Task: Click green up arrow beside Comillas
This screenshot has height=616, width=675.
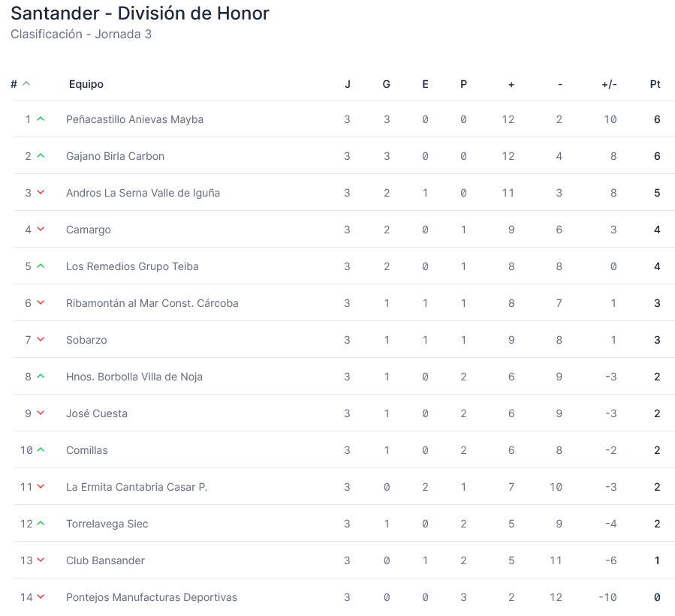Action: click(41, 450)
